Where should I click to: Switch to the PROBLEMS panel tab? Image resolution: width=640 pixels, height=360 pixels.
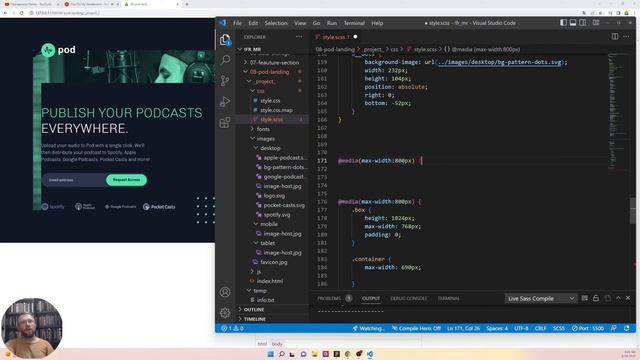pyautogui.click(x=329, y=298)
